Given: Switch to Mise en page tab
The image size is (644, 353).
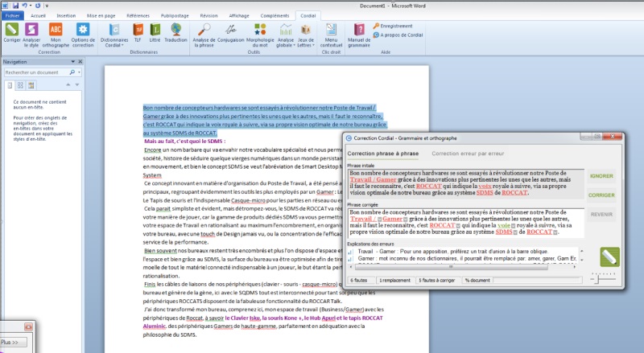Looking at the screenshot, I should [x=101, y=15].
